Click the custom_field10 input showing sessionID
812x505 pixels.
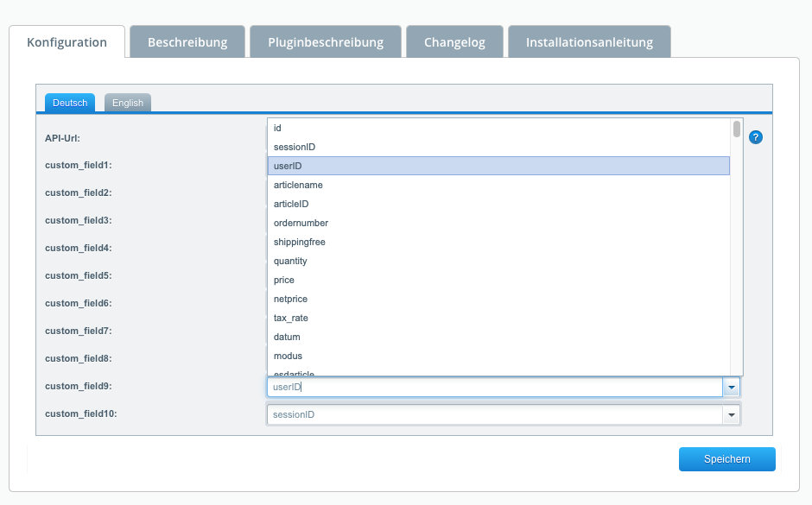coord(494,415)
